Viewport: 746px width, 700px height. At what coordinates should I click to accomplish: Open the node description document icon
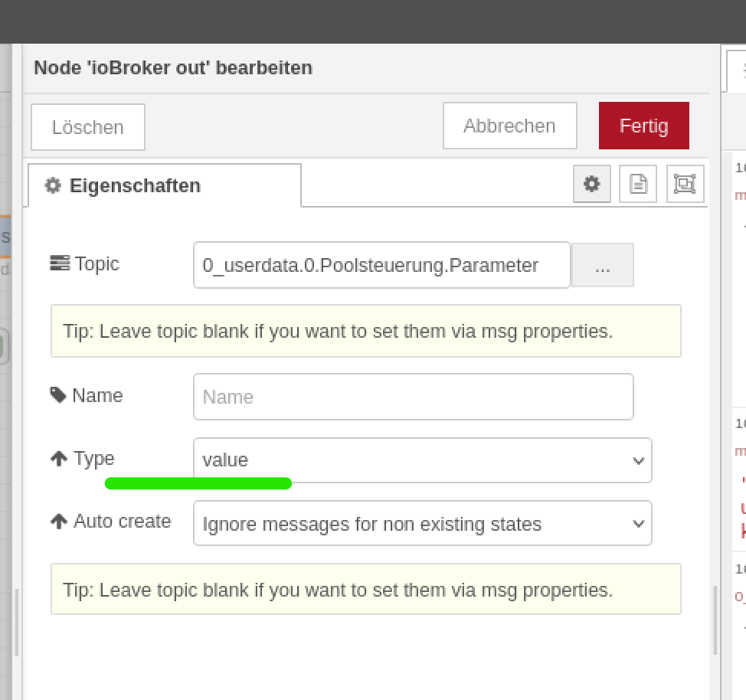(638, 184)
